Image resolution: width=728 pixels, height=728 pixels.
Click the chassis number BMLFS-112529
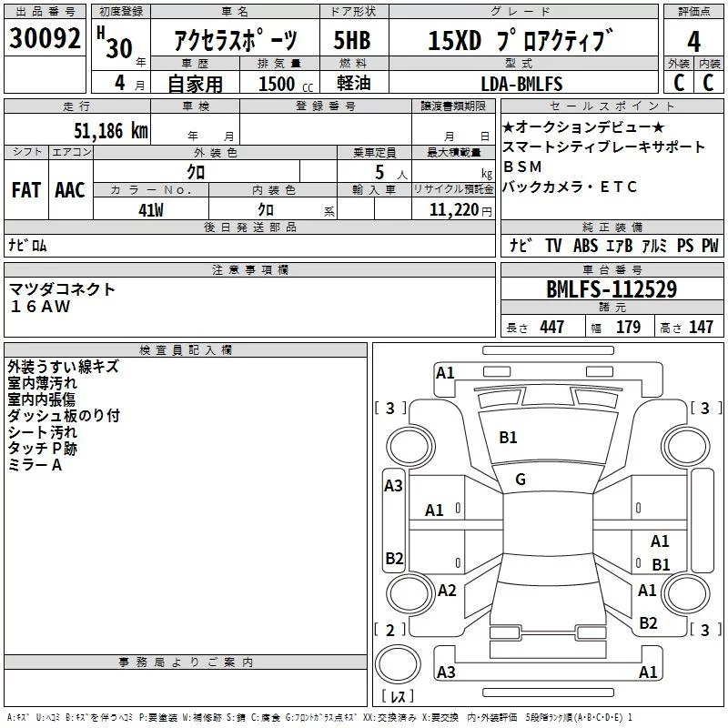click(612, 289)
